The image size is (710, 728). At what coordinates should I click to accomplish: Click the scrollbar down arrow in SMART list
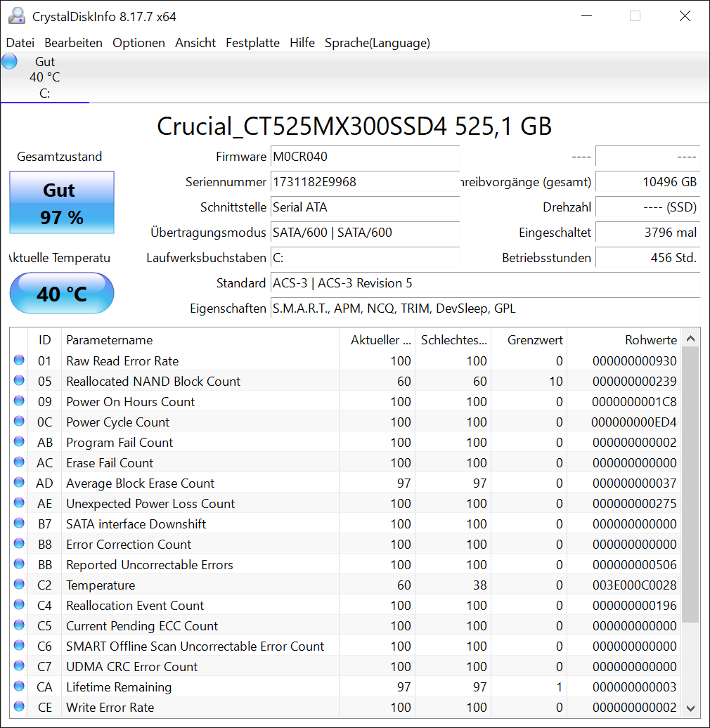[x=690, y=708]
